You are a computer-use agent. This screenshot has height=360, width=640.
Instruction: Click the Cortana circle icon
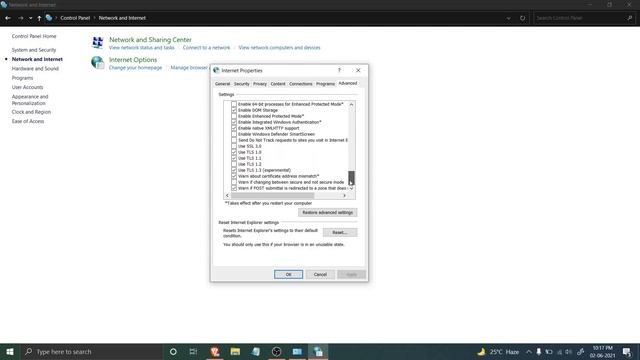(173, 351)
